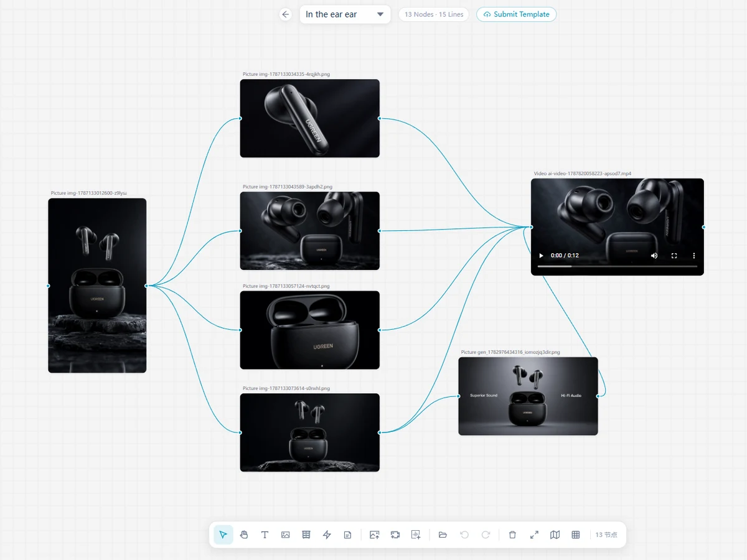Click input port of open case picture
The width and height of the screenshot is (747, 560).
point(240,330)
